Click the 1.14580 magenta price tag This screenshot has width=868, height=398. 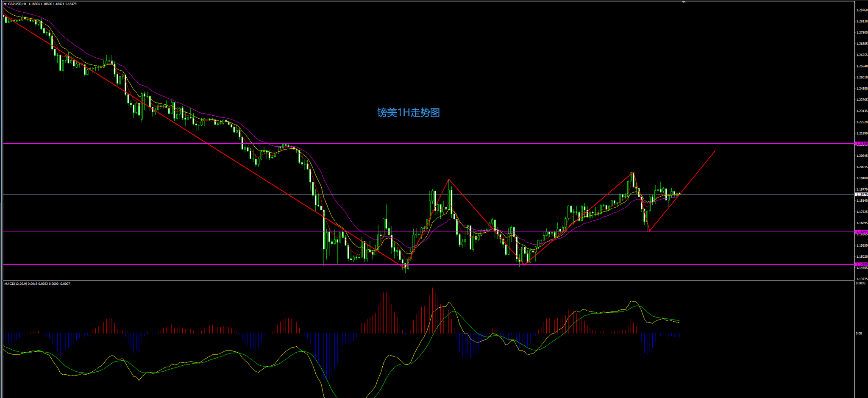(x=861, y=264)
